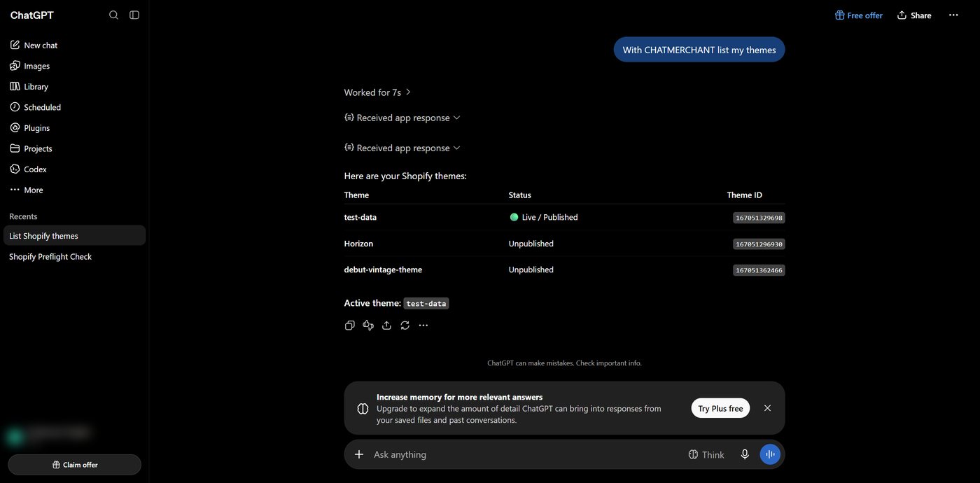This screenshot has width=980, height=483.
Task: Expand the More sidebar item
Action: click(73, 190)
